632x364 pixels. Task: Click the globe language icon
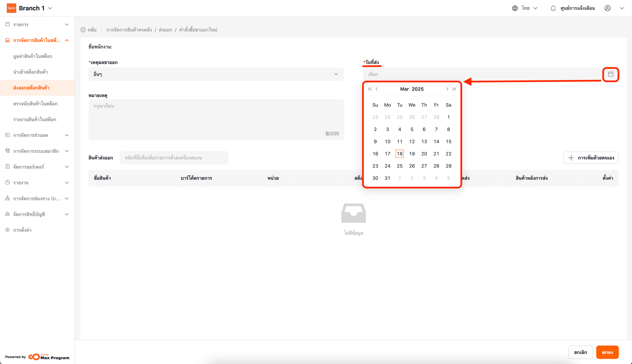515,8
